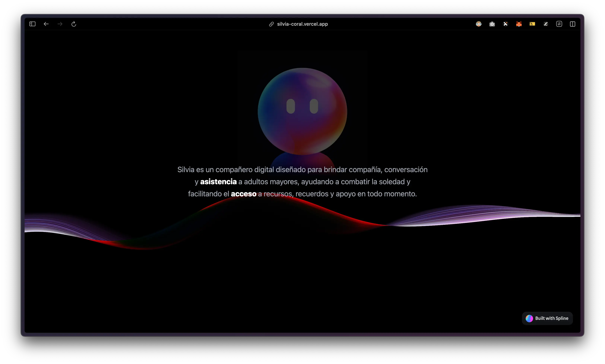Image resolution: width=605 pixels, height=364 pixels.
Task: Click the camera screenshot extension icon
Action: coord(492,24)
